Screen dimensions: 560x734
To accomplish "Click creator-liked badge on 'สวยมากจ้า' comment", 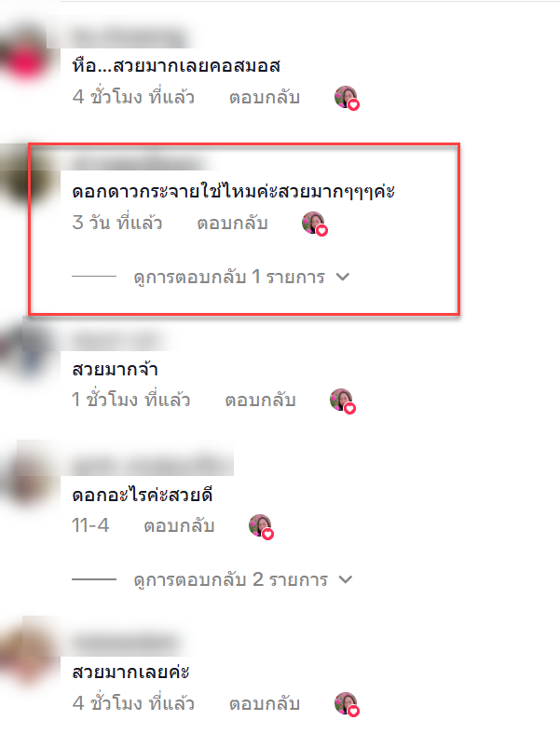I will [343, 401].
